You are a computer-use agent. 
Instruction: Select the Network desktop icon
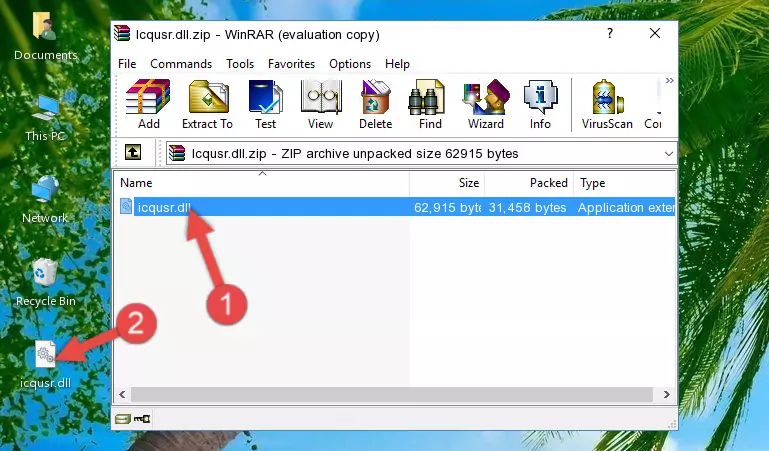[45, 200]
